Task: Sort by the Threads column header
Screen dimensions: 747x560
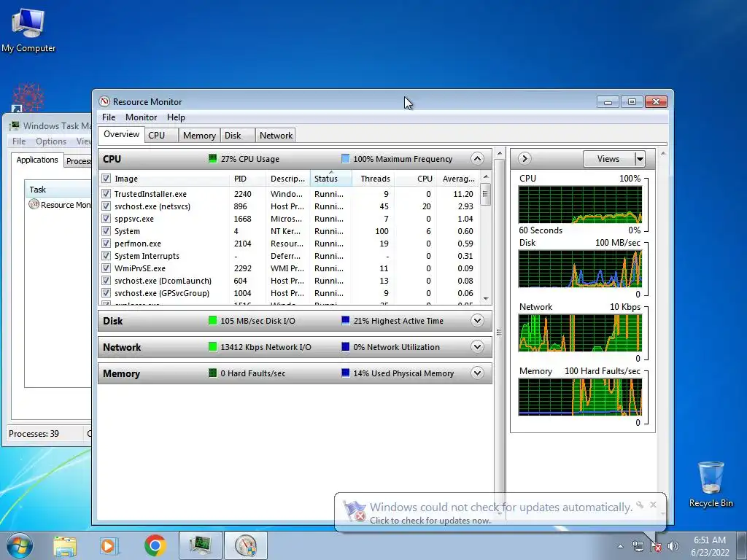Action: click(x=375, y=179)
